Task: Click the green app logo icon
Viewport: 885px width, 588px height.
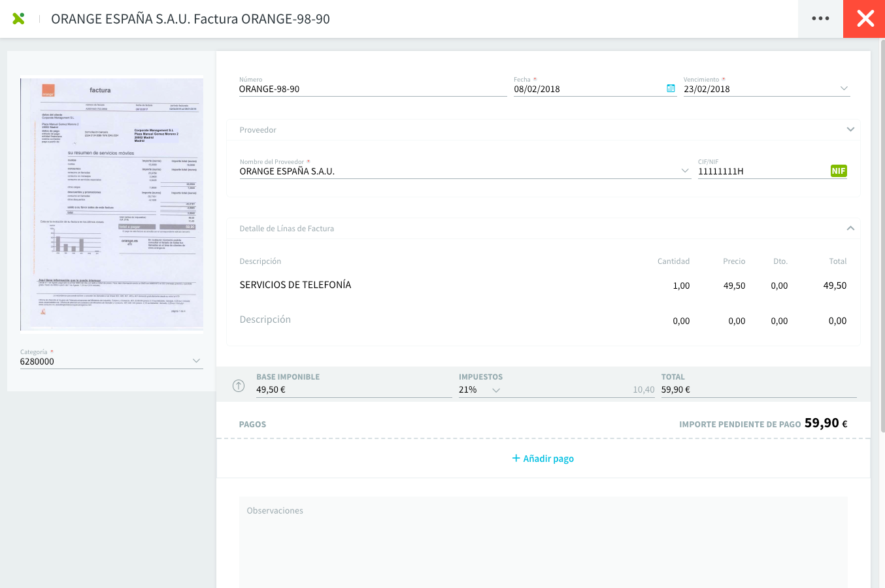Action: coord(18,18)
